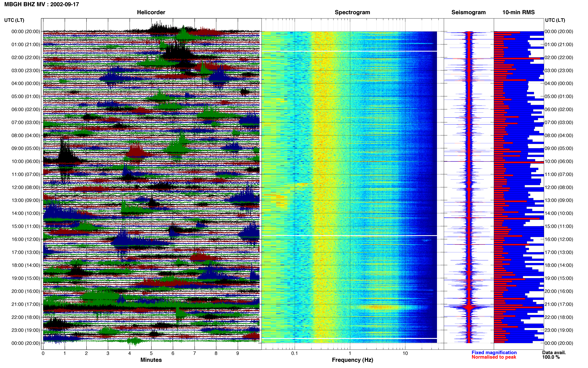Click the right '07:00 (03:00)' time label
588x368 pixels.
tap(559, 122)
